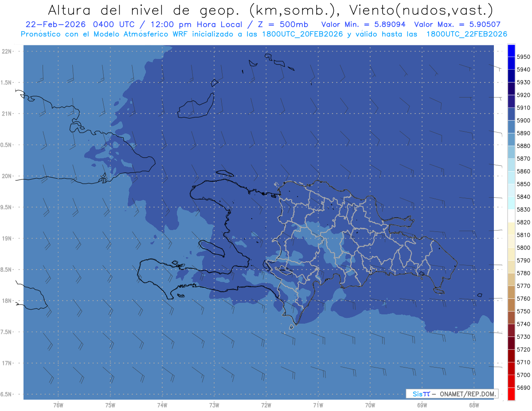Image resolution: width=532 pixels, height=411 pixels.
Task: Click the map title 'Altura del nivel de geop.'
Action: [x=144, y=10]
